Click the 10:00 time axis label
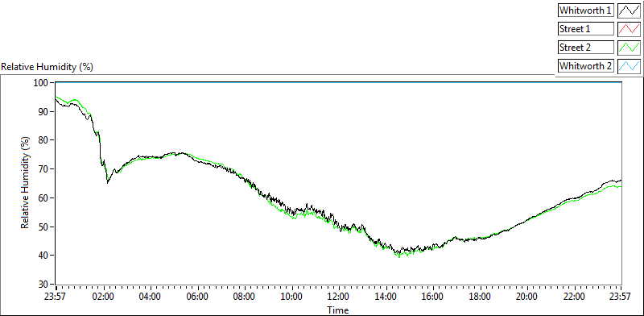Viewport: 644px width, 316px height. tap(291, 297)
